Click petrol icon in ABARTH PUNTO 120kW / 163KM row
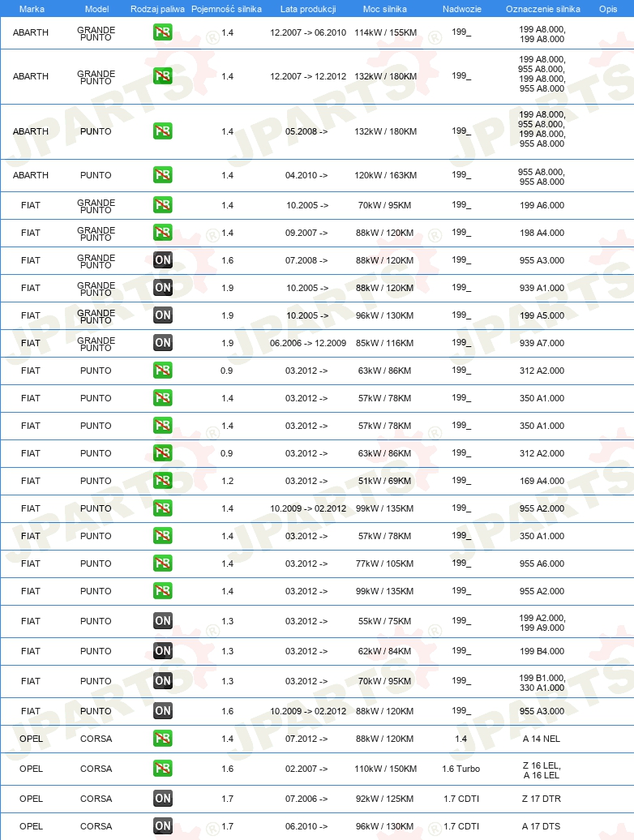This screenshot has width=634, height=840. click(163, 174)
